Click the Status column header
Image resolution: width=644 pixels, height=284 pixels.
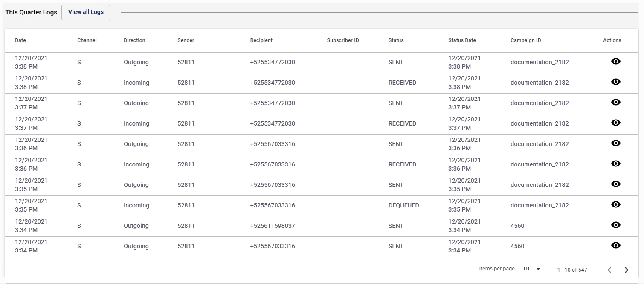(x=396, y=40)
